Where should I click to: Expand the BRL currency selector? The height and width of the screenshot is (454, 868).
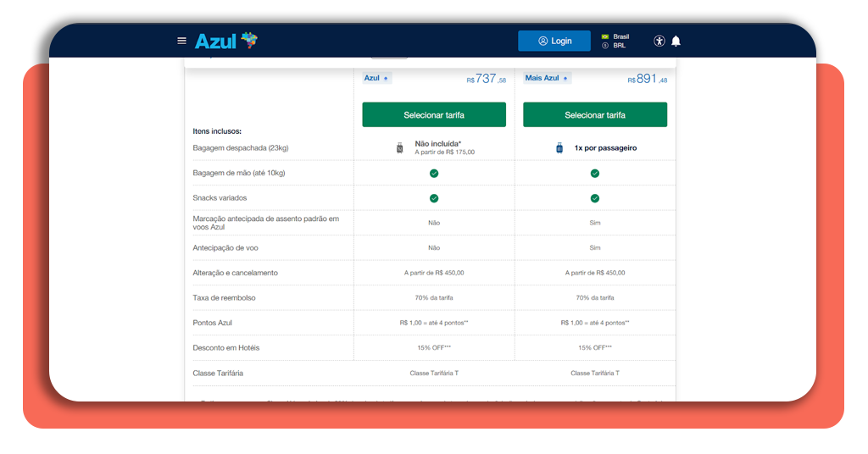619,46
